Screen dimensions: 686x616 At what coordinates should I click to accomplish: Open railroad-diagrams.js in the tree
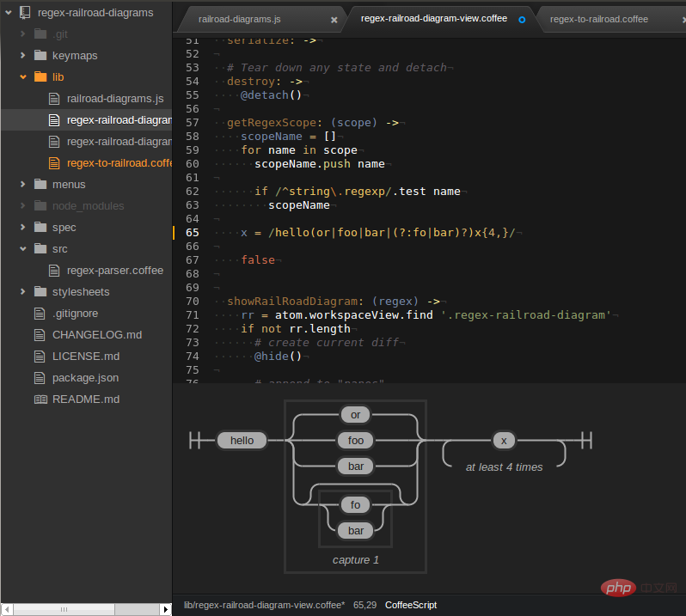[x=115, y=99]
